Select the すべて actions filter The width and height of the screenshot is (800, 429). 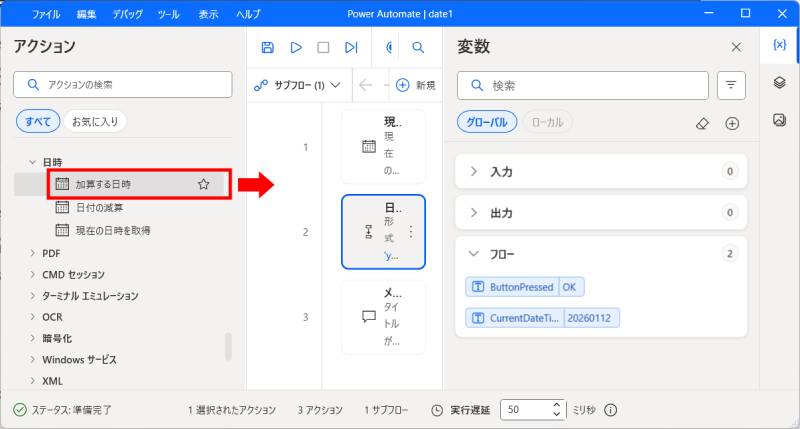pyautogui.click(x=38, y=121)
